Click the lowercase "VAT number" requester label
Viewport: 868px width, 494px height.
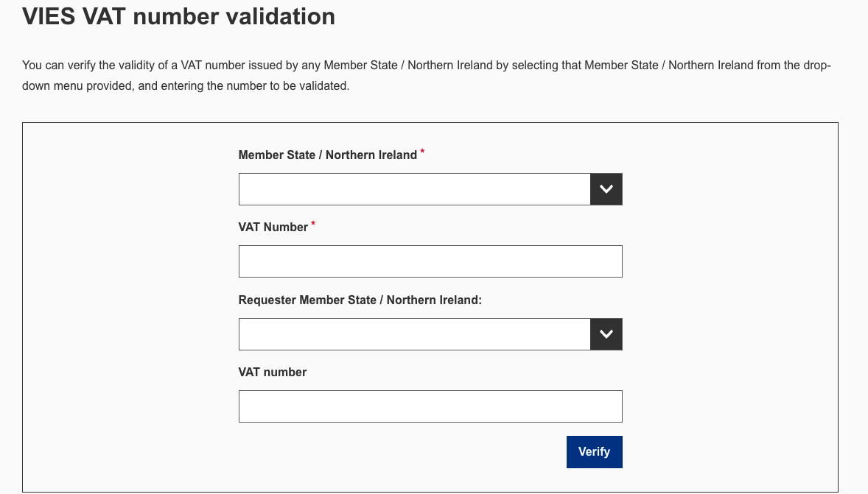[273, 373]
